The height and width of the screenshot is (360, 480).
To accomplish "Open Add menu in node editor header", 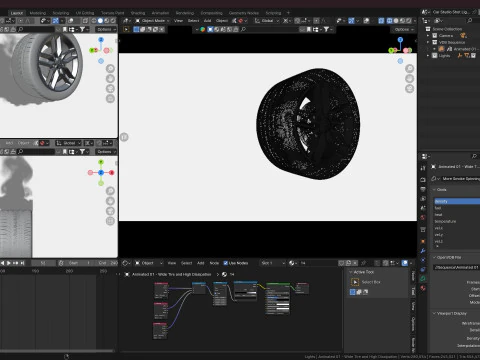I will (200, 263).
